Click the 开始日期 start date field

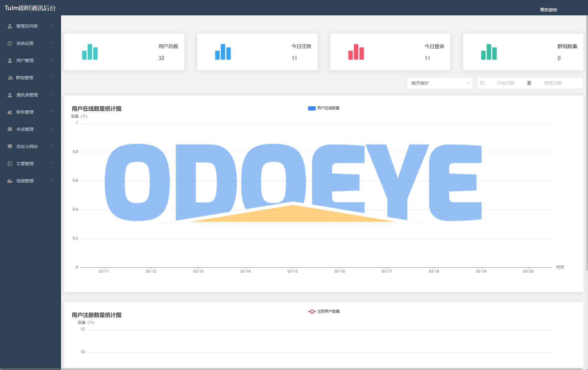(505, 83)
